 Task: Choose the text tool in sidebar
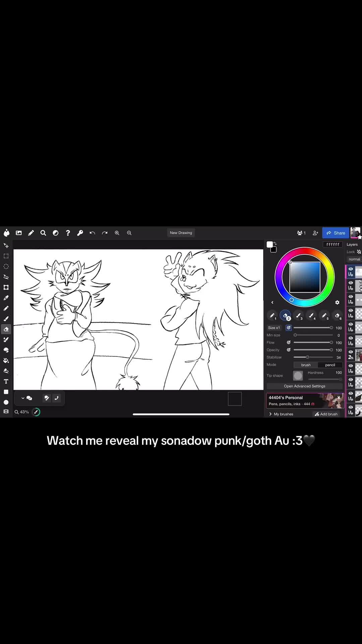tap(6, 381)
